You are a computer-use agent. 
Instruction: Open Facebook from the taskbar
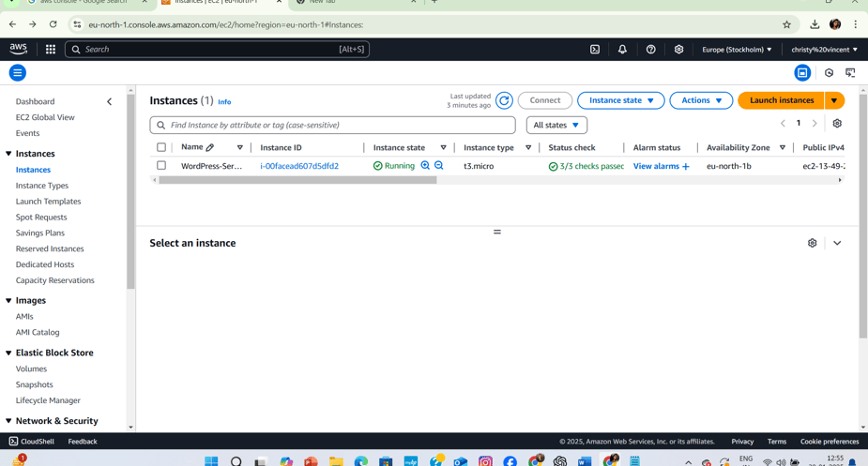[510, 461]
